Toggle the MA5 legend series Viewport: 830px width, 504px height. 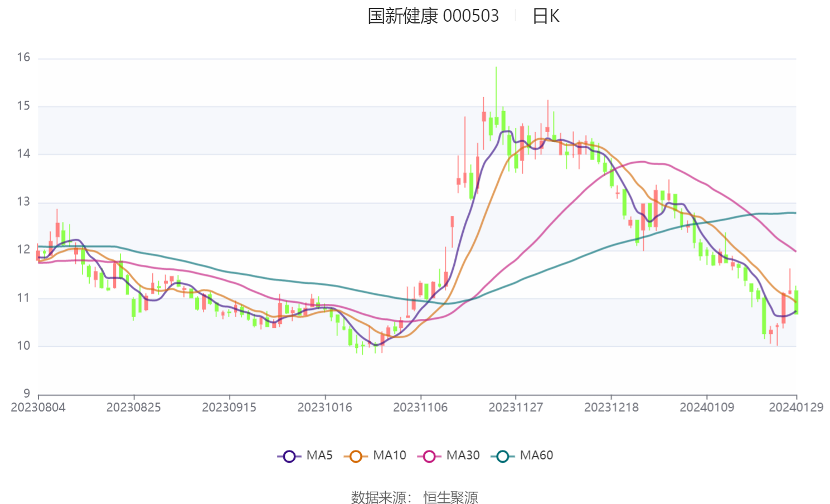click(x=305, y=455)
